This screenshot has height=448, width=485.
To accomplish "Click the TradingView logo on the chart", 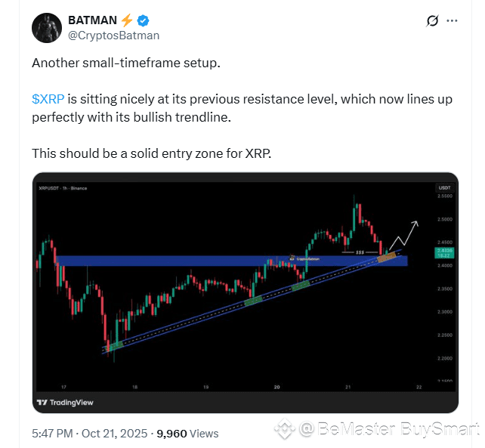I will [x=66, y=402].
